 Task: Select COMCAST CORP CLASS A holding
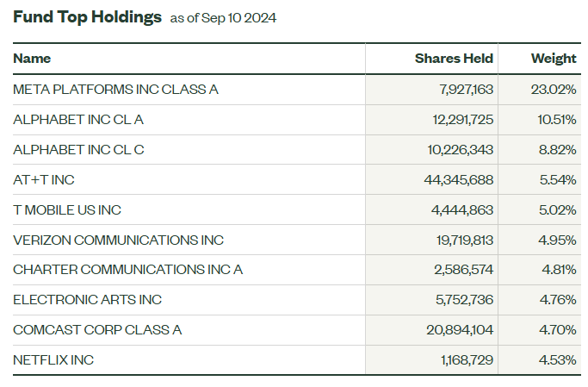click(96, 330)
